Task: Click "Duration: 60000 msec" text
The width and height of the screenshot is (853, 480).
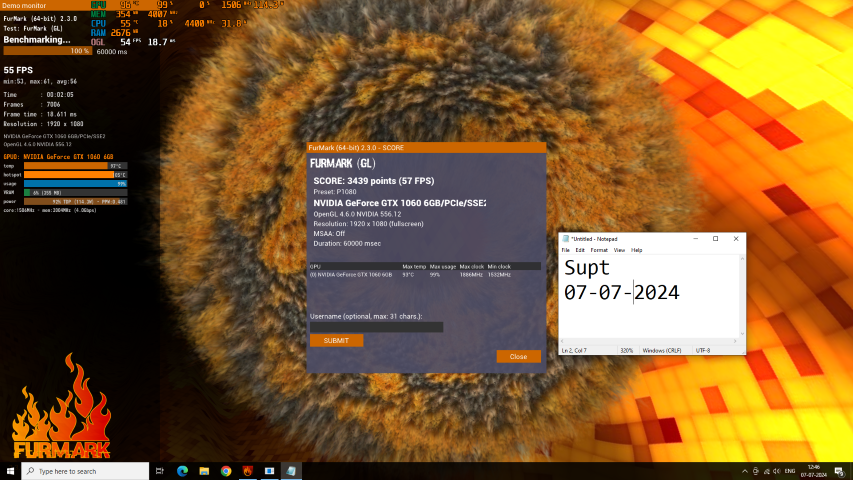Action: 347,243
